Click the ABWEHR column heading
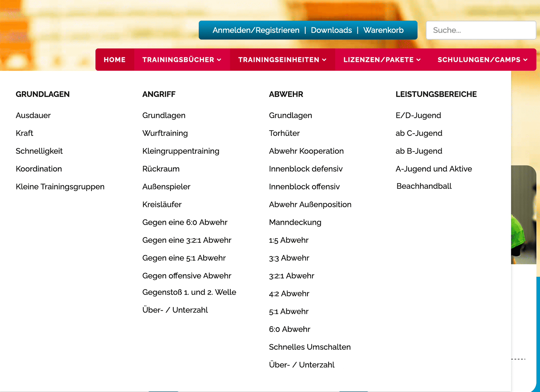The image size is (540, 392). [286, 94]
